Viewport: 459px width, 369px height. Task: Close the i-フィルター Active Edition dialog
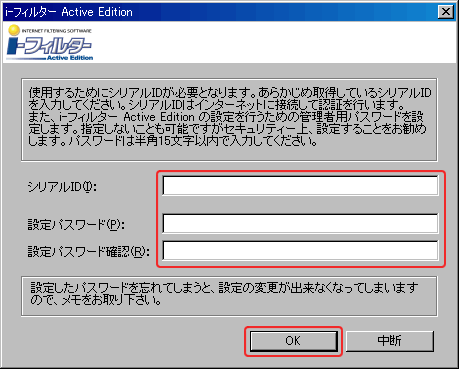tap(446, 12)
